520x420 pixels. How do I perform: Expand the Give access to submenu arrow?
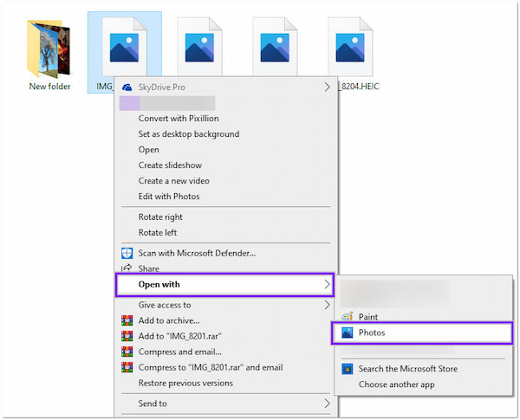pos(327,305)
